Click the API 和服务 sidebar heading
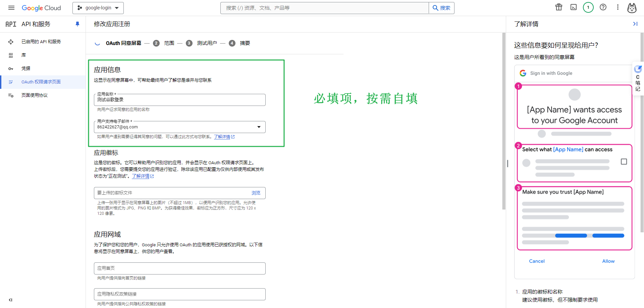 (36, 24)
